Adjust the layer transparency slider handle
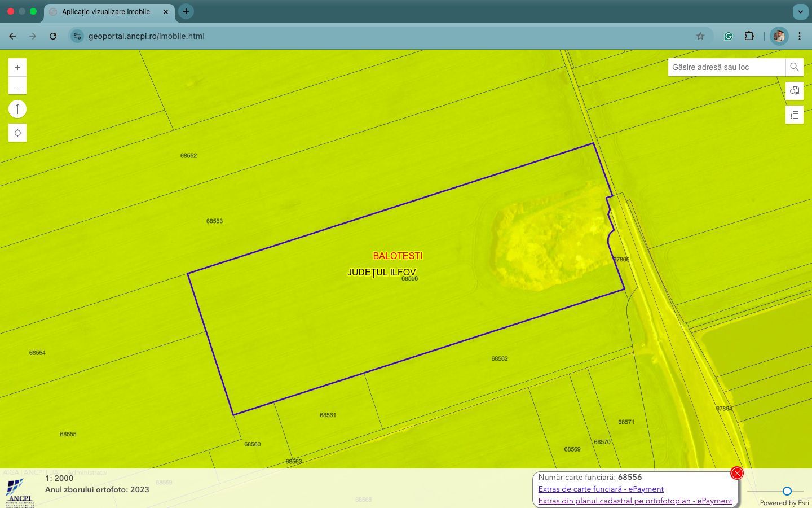812x508 pixels. click(x=787, y=491)
